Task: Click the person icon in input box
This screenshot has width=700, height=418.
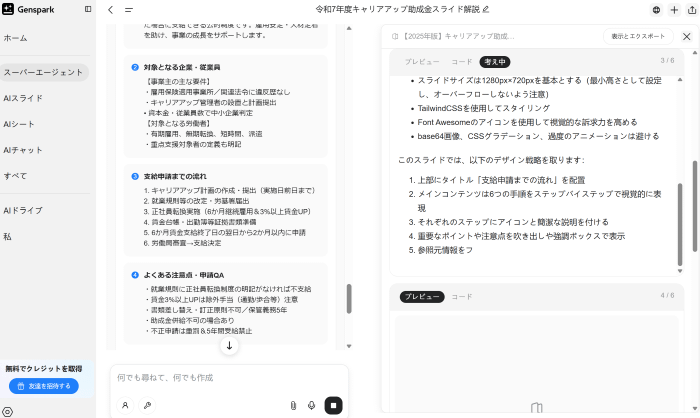Action: click(125, 405)
